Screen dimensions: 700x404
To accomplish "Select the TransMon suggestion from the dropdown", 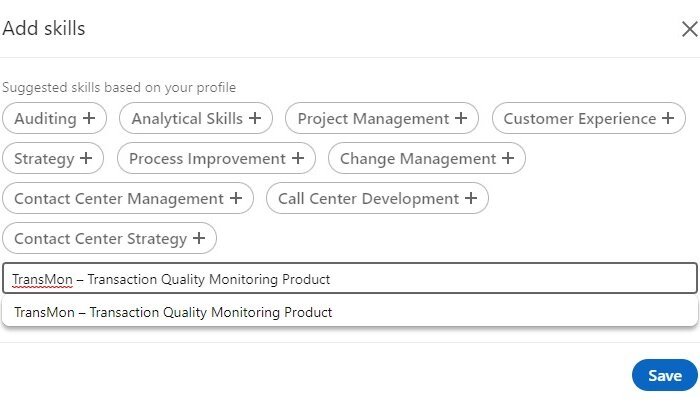I will point(350,312).
